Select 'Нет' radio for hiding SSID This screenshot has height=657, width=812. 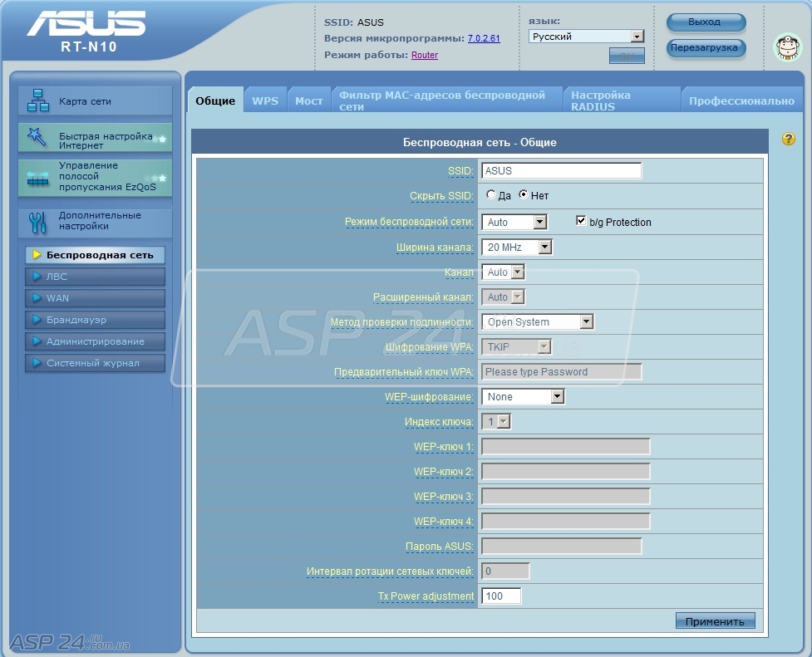[x=524, y=195]
